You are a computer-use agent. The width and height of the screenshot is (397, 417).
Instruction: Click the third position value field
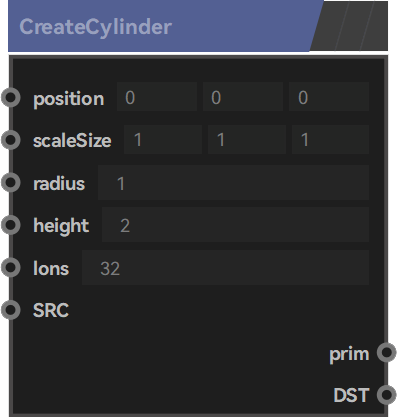point(329,97)
